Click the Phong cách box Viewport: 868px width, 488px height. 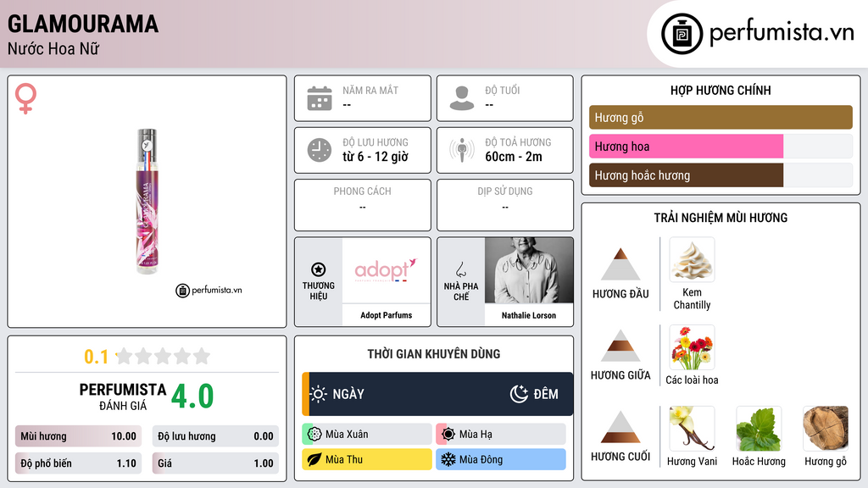(363, 205)
